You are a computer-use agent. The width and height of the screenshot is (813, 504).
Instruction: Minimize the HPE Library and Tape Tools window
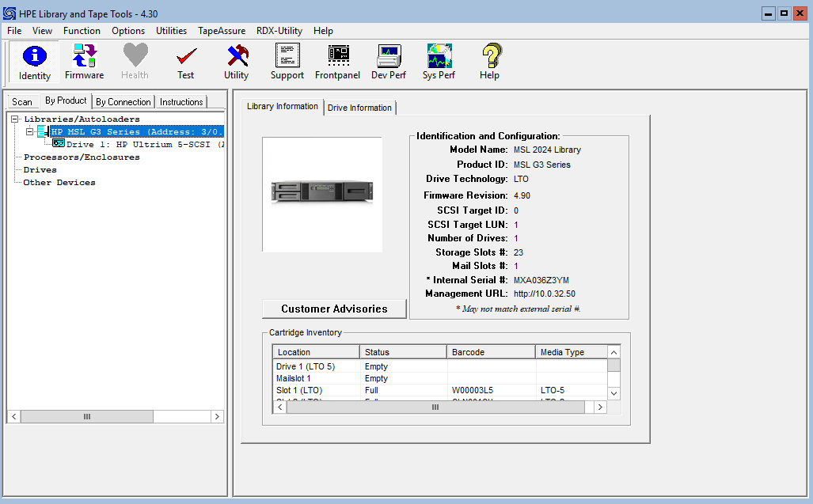769,13
